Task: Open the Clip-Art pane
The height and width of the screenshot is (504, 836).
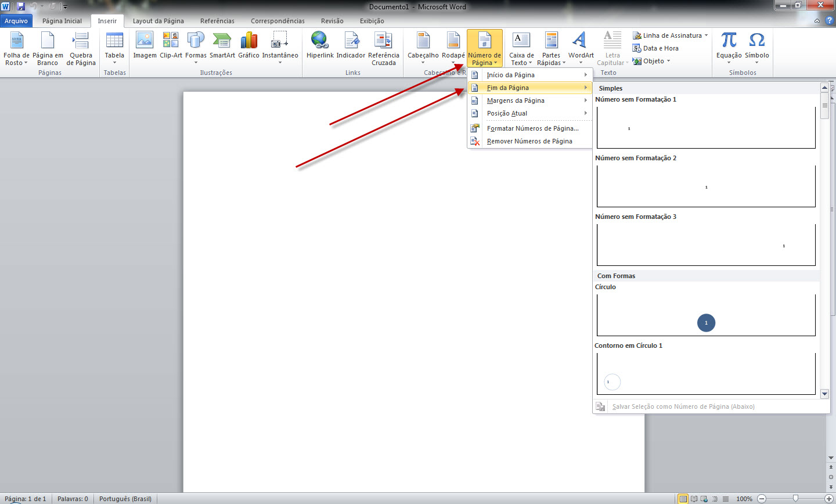Action: tap(171, 46)
